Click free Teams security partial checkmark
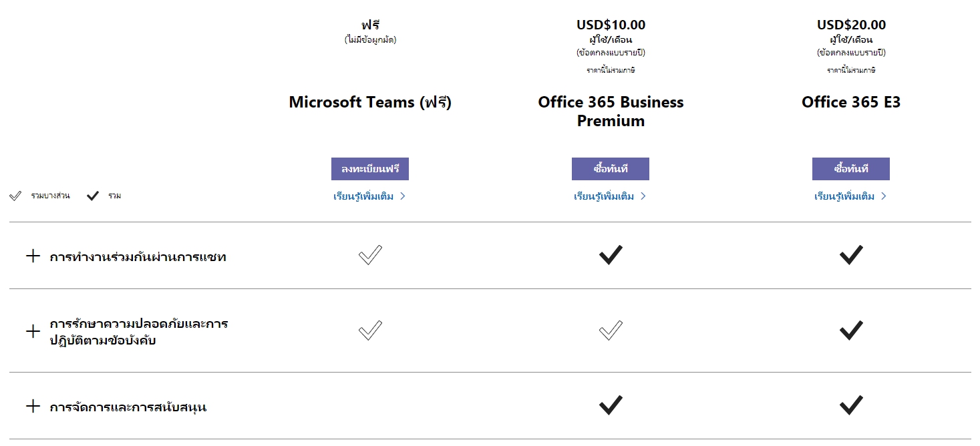The height and width of the screenshot is (446, 980). click(370, 330)
